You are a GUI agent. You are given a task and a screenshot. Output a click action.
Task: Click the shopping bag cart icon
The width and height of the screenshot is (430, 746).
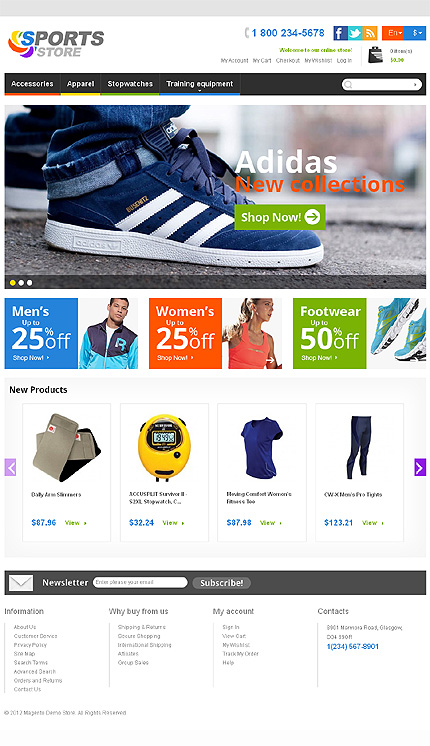point(375,55)
